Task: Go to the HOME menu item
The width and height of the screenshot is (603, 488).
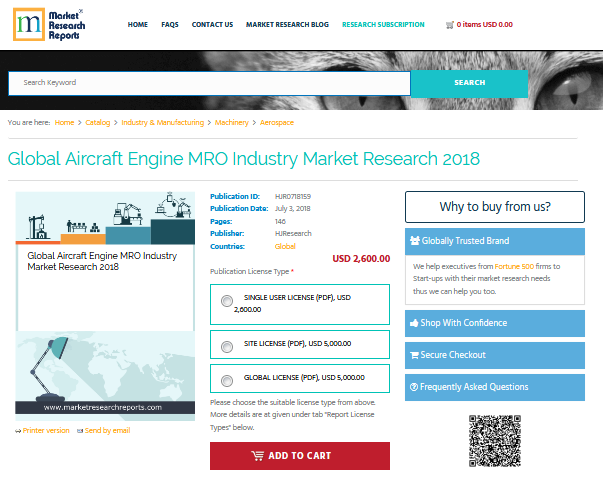Action: (x=138, y=25)
